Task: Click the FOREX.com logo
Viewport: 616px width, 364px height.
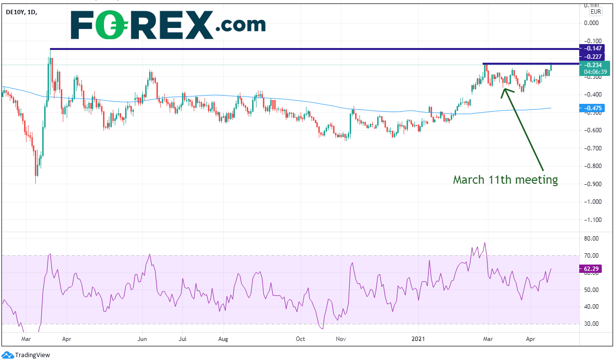Action: point(168,25)
